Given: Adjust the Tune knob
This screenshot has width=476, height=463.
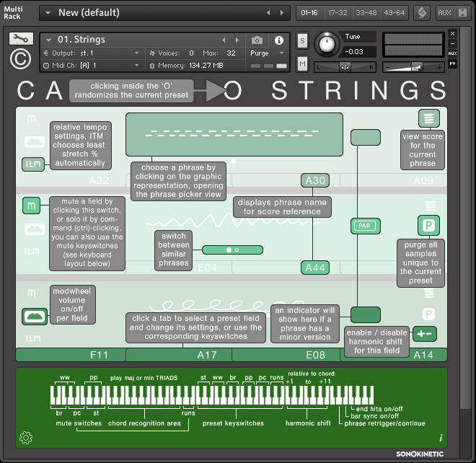Looking at the screenshot, I should coord(327,44).
